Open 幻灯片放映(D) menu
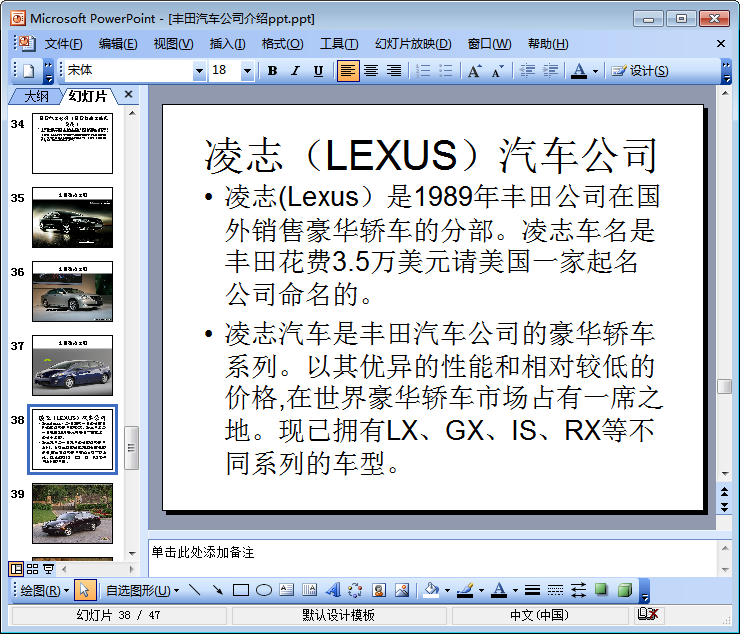This screenshot has width=740, height=634. 413,44
